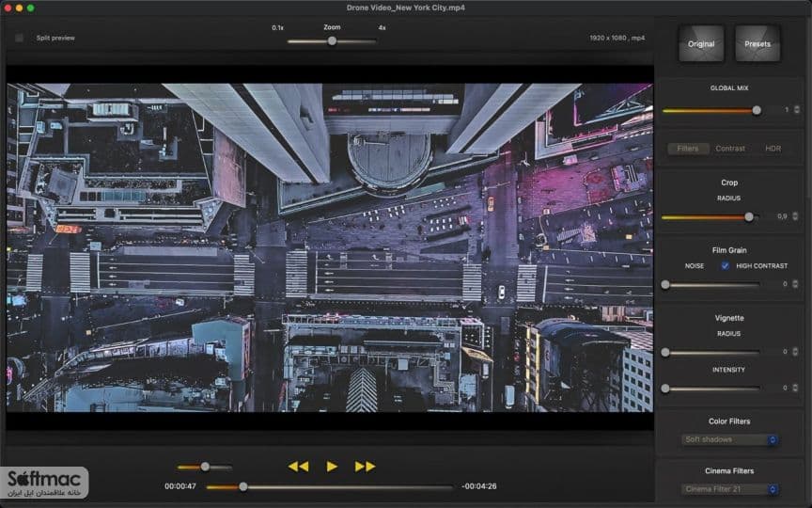
Task: Click the 0.1x zoom minimum label
Action: pos(277,27)
